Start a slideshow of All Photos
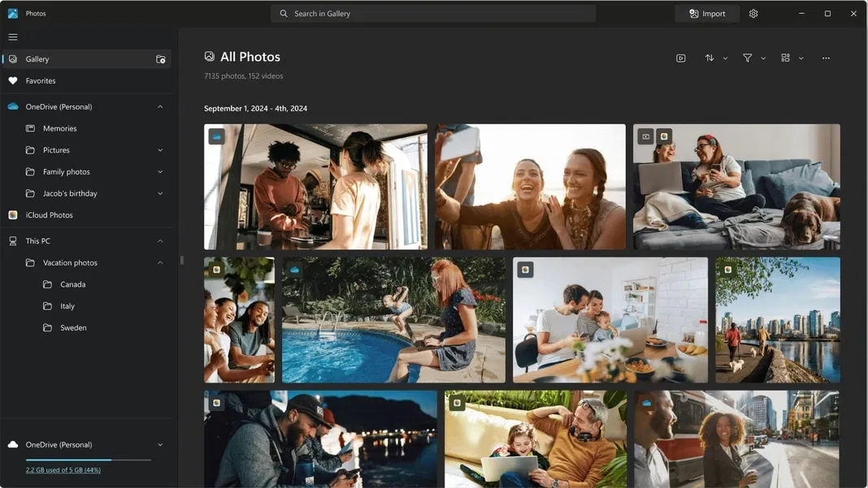This screenshot has width=868, height=488. (x=680, y=58)
